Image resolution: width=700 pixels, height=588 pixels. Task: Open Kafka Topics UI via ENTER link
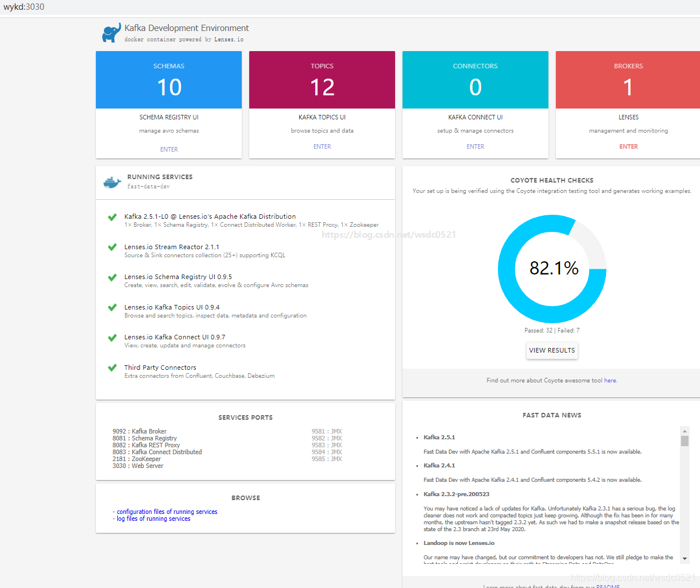pos(322,146)
